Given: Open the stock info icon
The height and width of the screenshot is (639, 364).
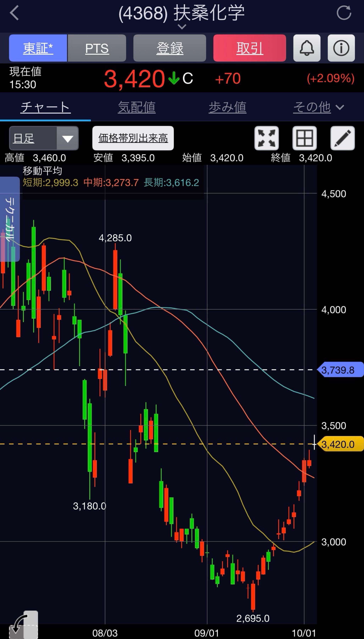Looking at the screenshot, I should coord(341,48).
